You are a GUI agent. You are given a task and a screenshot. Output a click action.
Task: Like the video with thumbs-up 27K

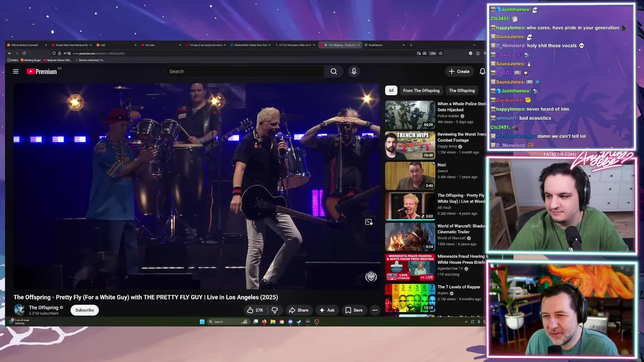[255, 310]
